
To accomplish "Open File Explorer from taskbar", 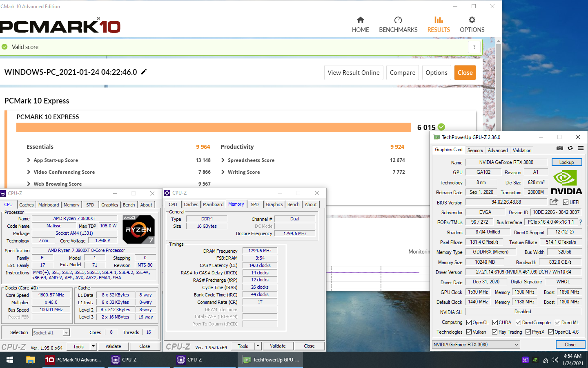I will (30, 360).
